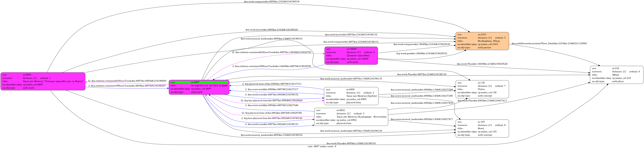Click edge label rg:physical-item-of oi:4900 to oi:4897
The width and height of the screenshot is (644, 149).
pyautogui.click(x=271, y=84)
